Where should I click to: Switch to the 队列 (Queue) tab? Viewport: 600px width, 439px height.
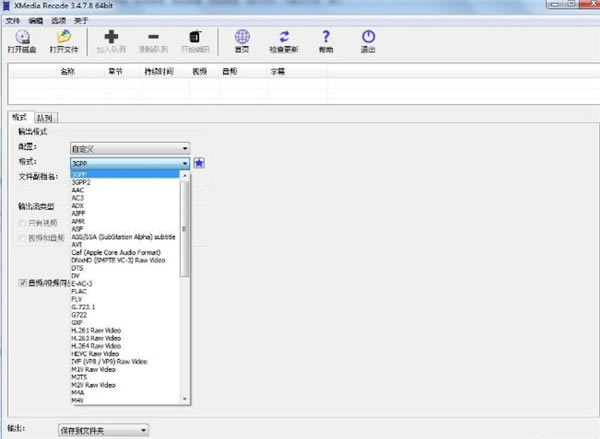point(45,118)
